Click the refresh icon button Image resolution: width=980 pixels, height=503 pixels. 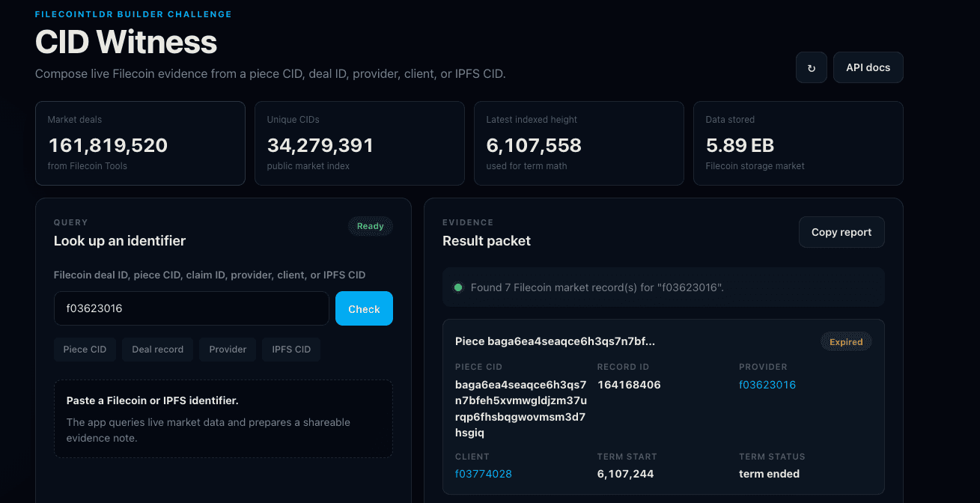click(x=812, y=67)
